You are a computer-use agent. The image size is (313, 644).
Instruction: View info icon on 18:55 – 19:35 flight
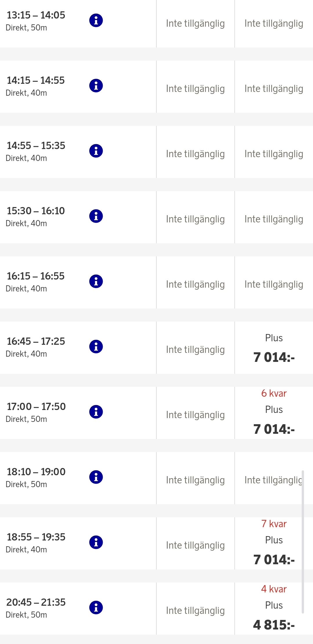tap(96, 542)
